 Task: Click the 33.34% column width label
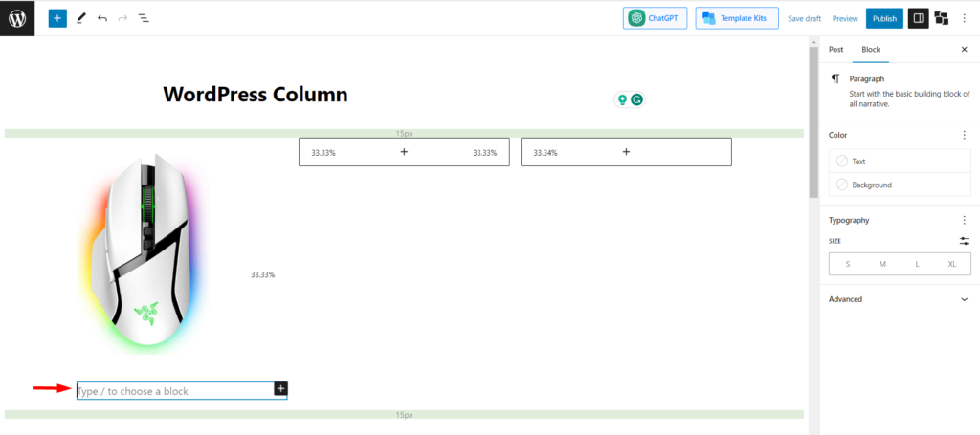(546, 153)
